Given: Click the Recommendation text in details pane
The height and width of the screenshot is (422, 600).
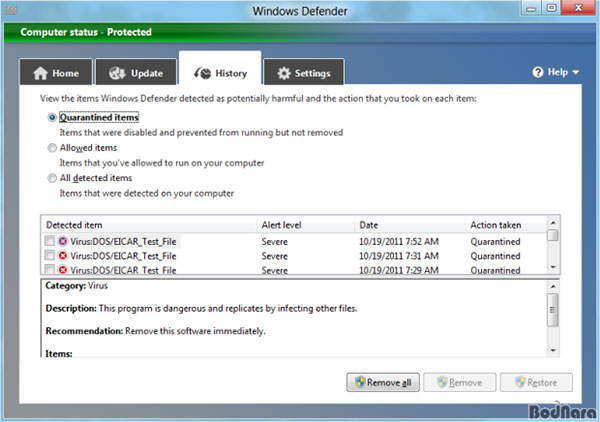Looking at the screenshot, I should pyautogui.click(x=155, y=331).
